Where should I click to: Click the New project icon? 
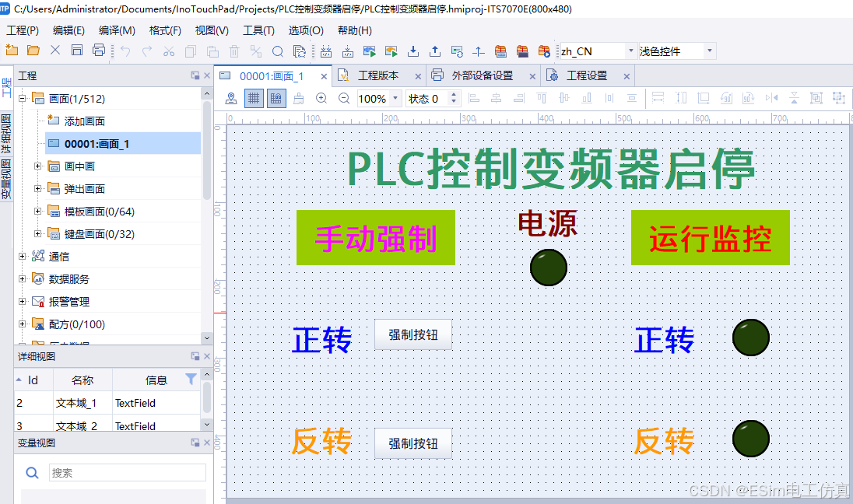click(x=12, y=51)
